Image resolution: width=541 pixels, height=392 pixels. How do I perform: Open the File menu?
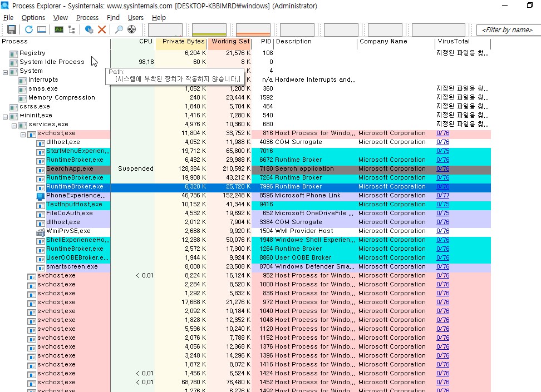(8, 18)
